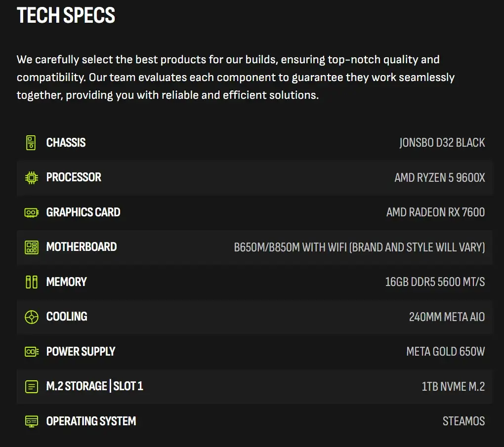Click the cooling fan icon

point(32,317)
